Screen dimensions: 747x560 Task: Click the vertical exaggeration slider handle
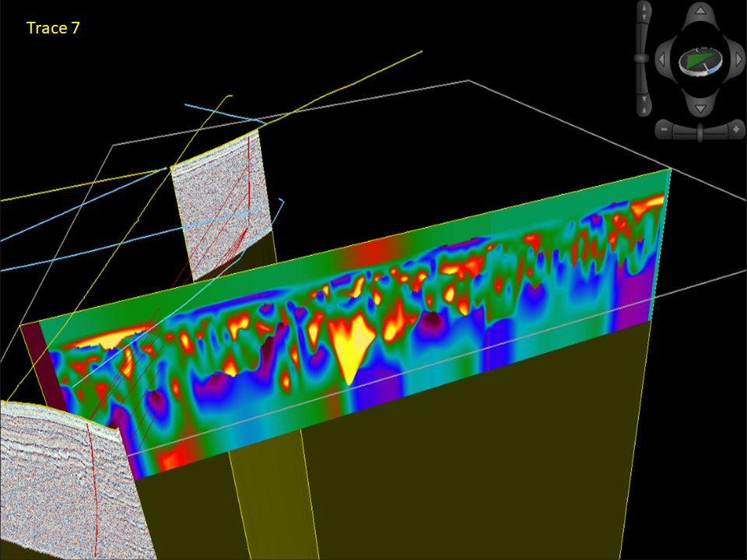(x=642, y=58)
